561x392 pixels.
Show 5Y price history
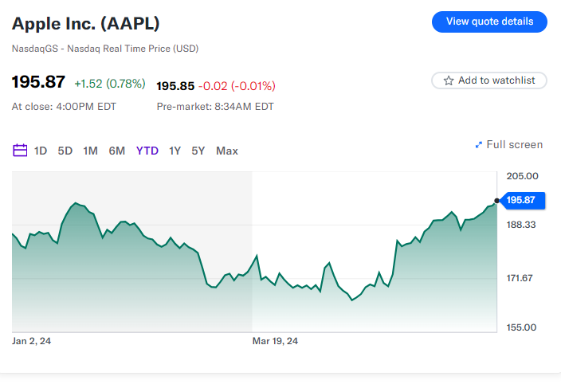click(x=198, y=151)
